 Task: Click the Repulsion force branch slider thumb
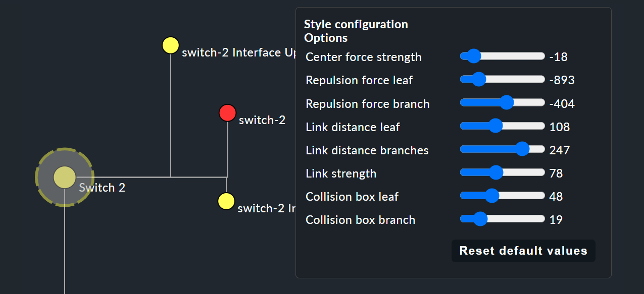coord(507,102)
